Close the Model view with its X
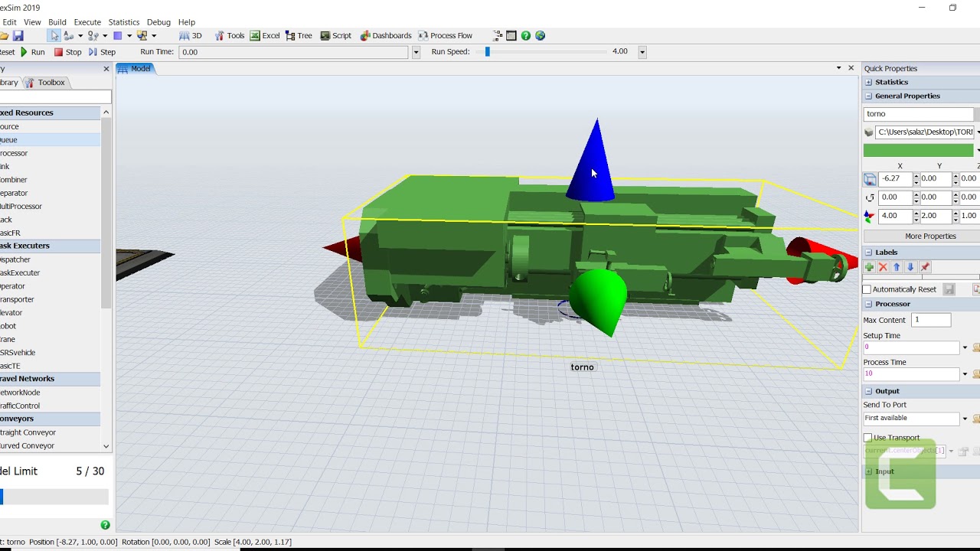 851,68
